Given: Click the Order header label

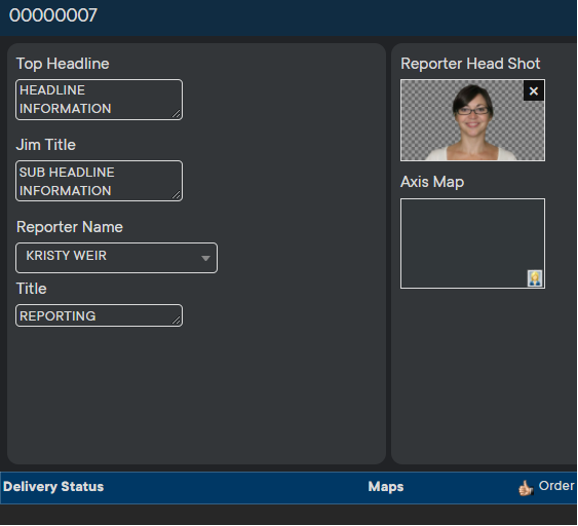Looking at the screenshot, I should pyautogui.click(x=556, y=486).
